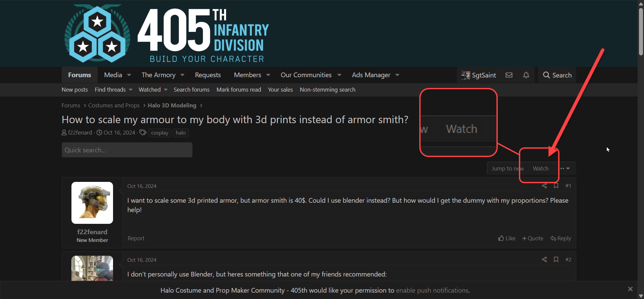Open f22fenard's avatar thumbnail
Image resolution: width=644 pixels, height=299 pixels.
92,203
